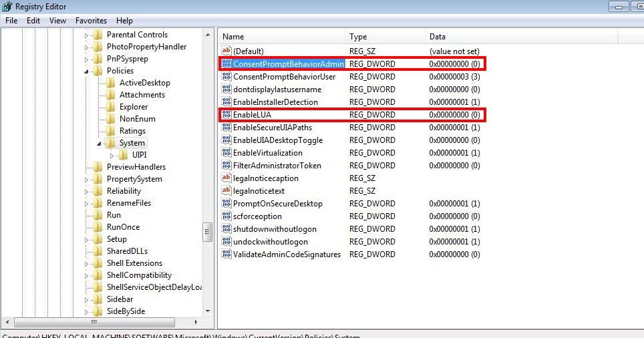644x338 pixels.
Task: Click the FilterAdministratorToken value icon
Action: [226, 166]
